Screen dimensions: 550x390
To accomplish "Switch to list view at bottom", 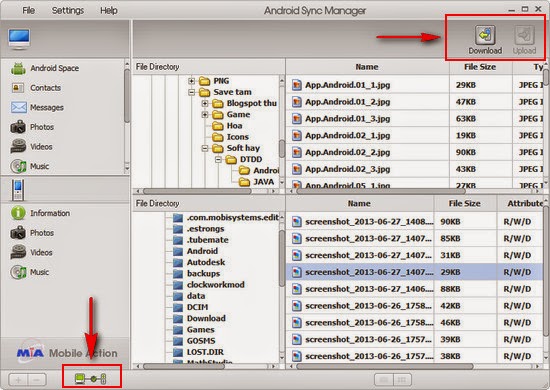I will pyautogui.click(x=384, y=380).
